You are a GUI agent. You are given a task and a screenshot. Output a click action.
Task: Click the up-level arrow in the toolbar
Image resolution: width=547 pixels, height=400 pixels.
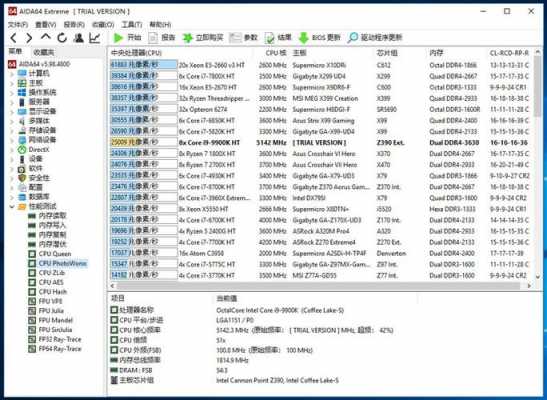(x=46, y=37)
